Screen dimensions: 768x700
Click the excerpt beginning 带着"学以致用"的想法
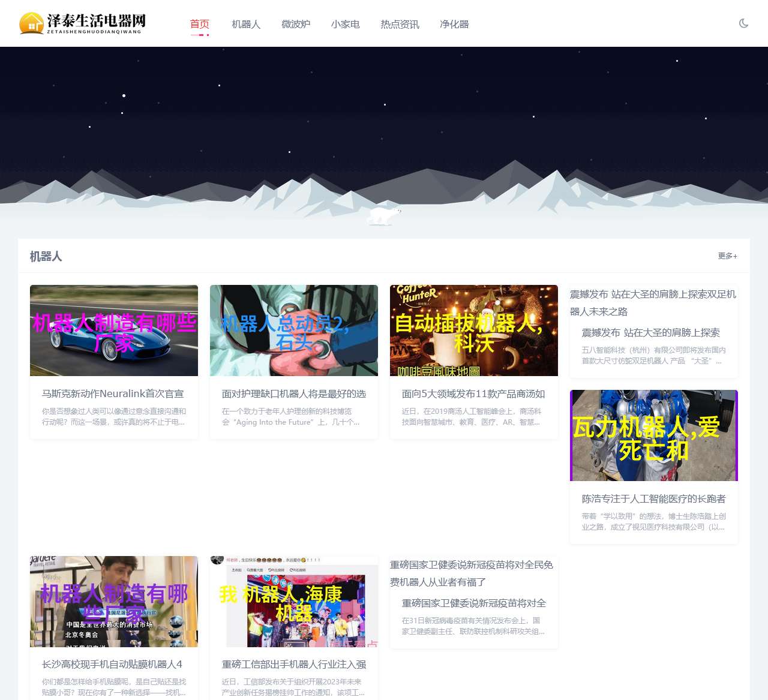654,522
